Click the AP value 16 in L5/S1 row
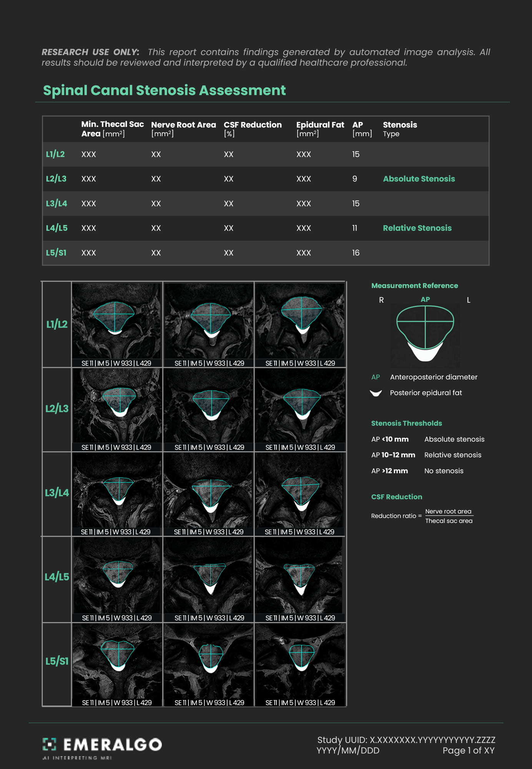This screenshot has width=532, height=769. tap(356, 253)
